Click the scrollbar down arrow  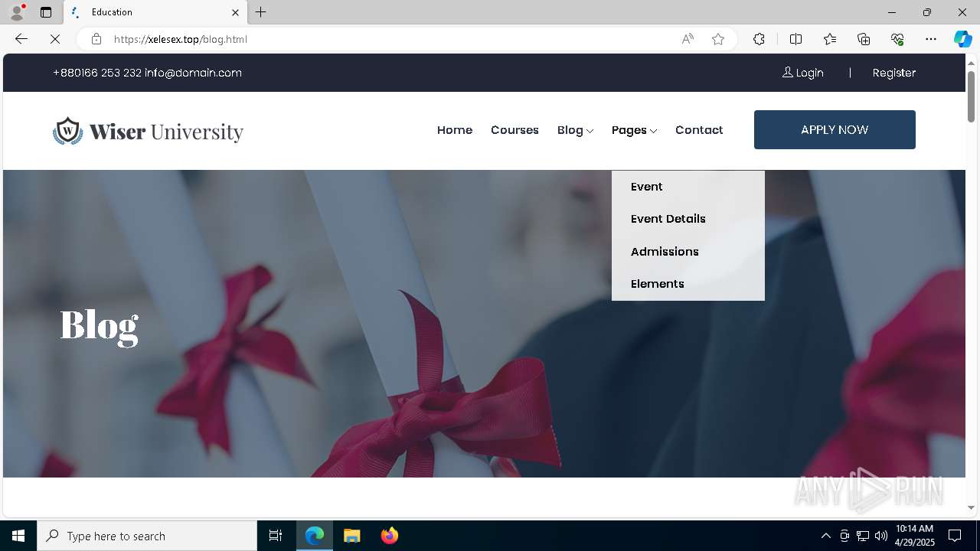point(972,507)
